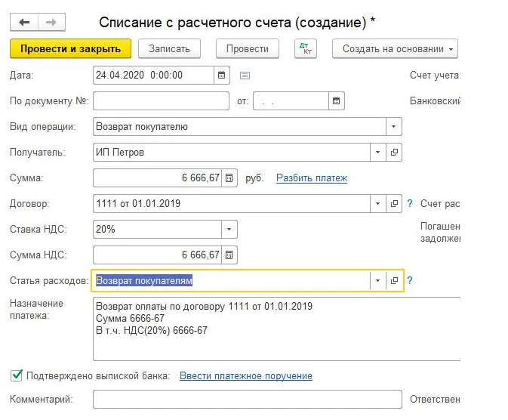This screenshot has width=508, height=420.
Task: Click the Записать button
Action: coord(169,48)
